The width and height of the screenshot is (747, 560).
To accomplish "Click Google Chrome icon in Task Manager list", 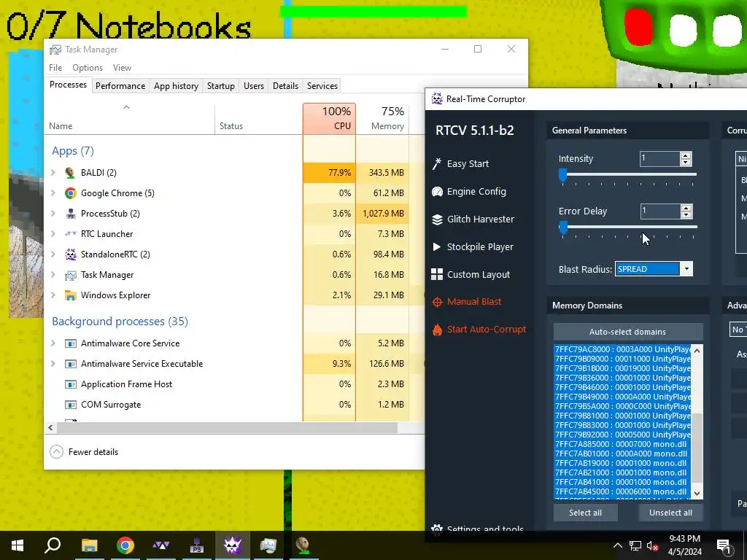I will pyautogui.click(x=71, y=192).
